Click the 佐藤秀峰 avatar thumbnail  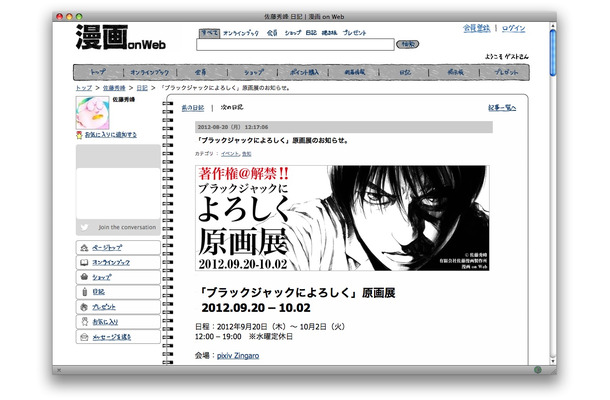click(x=93, y=113)
